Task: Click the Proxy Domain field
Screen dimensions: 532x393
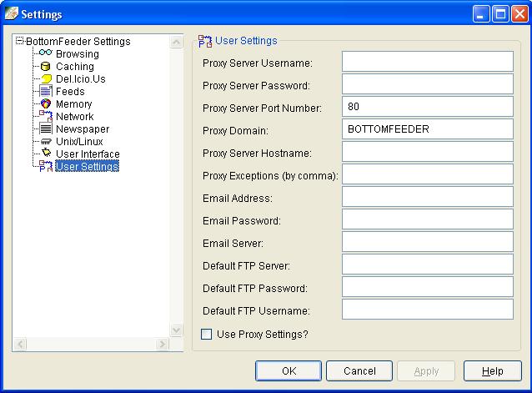Action: (x=428, y=129)
